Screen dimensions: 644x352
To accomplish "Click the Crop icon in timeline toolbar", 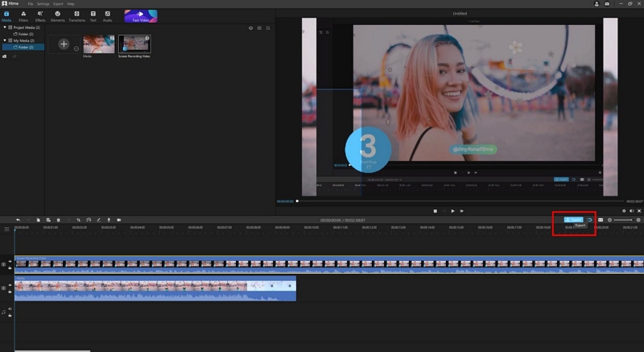I will 78,220.
